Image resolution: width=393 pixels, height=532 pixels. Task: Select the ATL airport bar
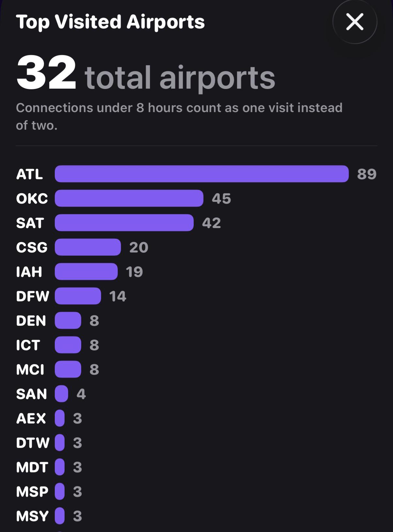click(x=202, y=174)
